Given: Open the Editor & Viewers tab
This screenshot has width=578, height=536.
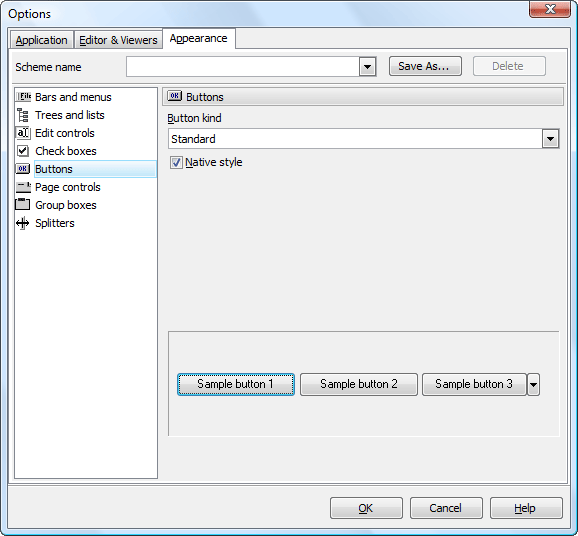Looking at the screenshot, I should coord(118,40).
